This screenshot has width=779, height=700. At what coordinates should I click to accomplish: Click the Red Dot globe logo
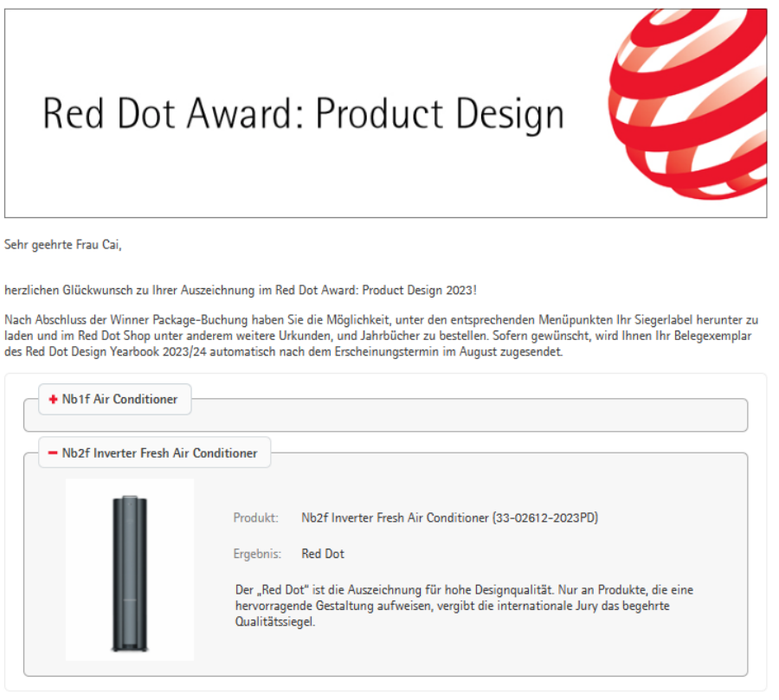(688, 103)
